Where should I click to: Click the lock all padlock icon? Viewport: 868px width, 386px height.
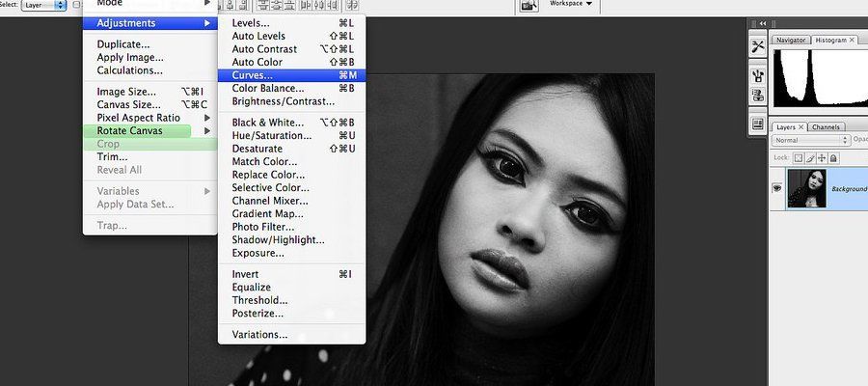(832, 157)
